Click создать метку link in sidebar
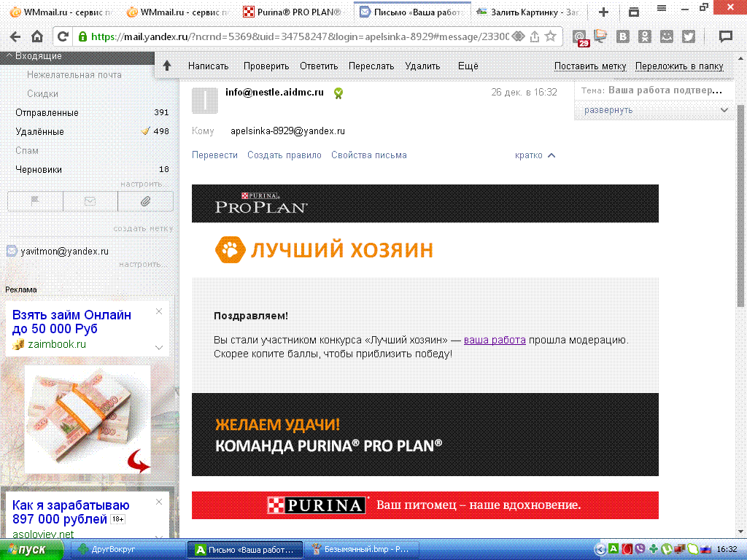The image size is (747, 560). (143, 228)
